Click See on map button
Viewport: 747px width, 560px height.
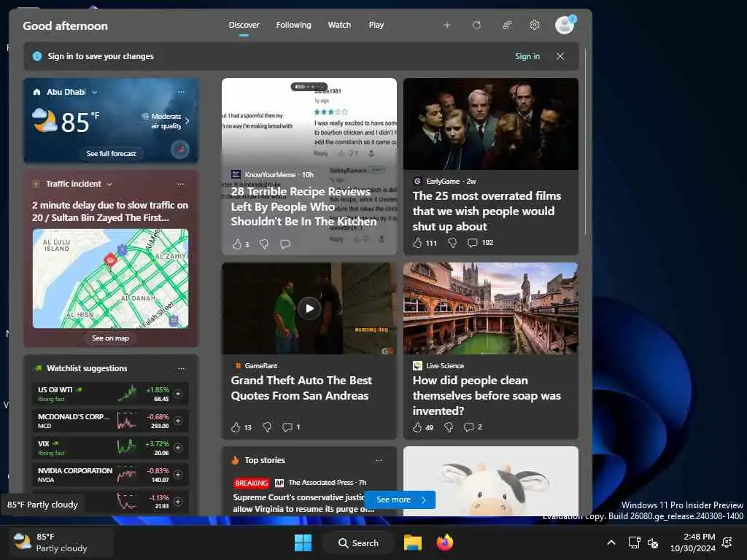point(110,338)
